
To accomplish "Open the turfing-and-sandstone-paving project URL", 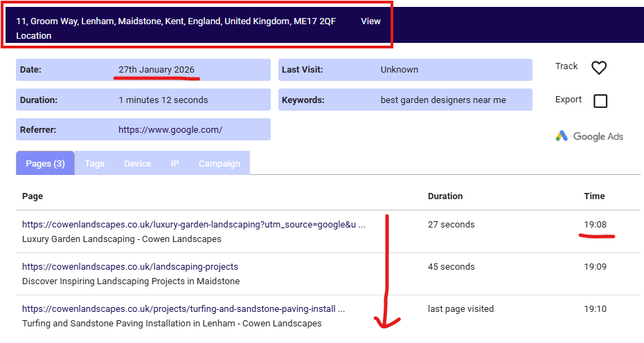I will coord(183,309).
